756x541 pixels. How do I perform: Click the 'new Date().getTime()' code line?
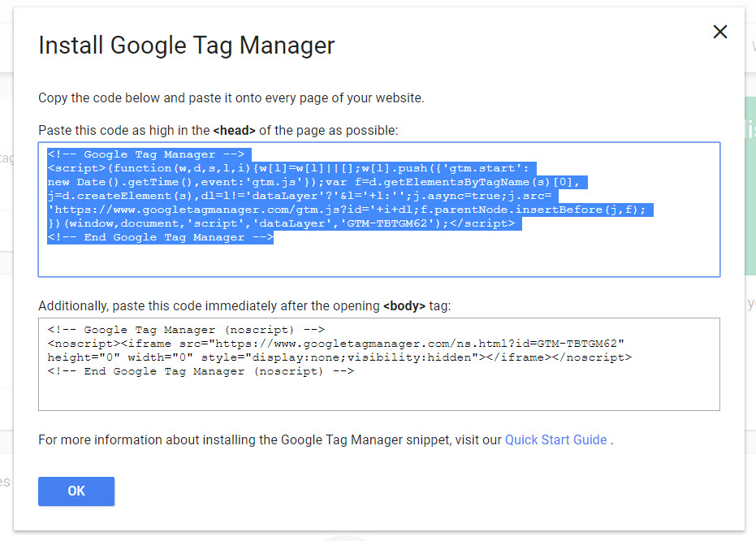[x=317, y=182]
